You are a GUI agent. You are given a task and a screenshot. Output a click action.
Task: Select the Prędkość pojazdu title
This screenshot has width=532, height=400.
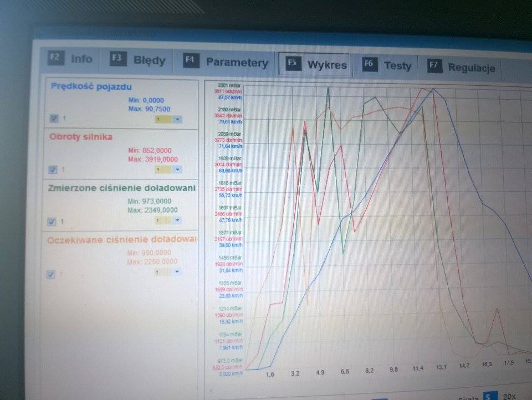91,86
